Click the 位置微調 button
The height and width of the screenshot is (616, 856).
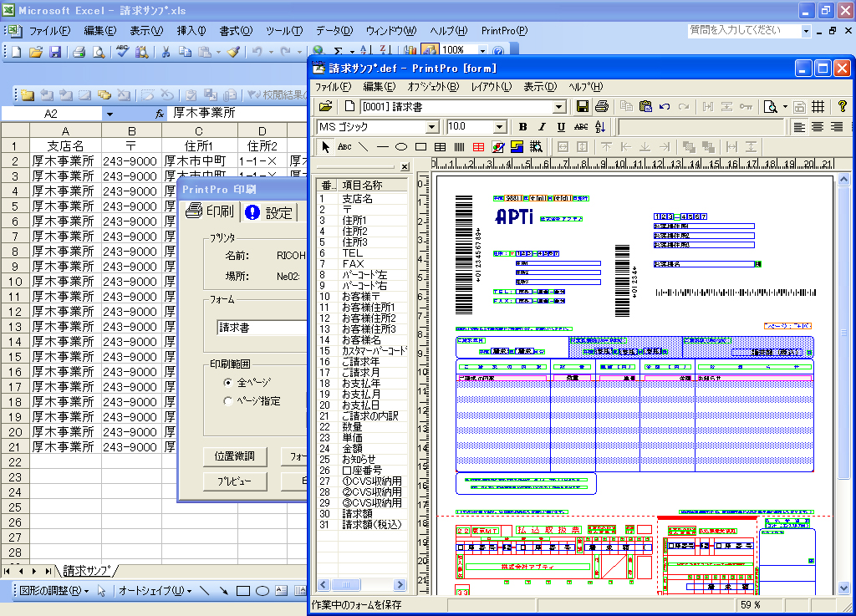pyautogui.click(x=235, y=456)
